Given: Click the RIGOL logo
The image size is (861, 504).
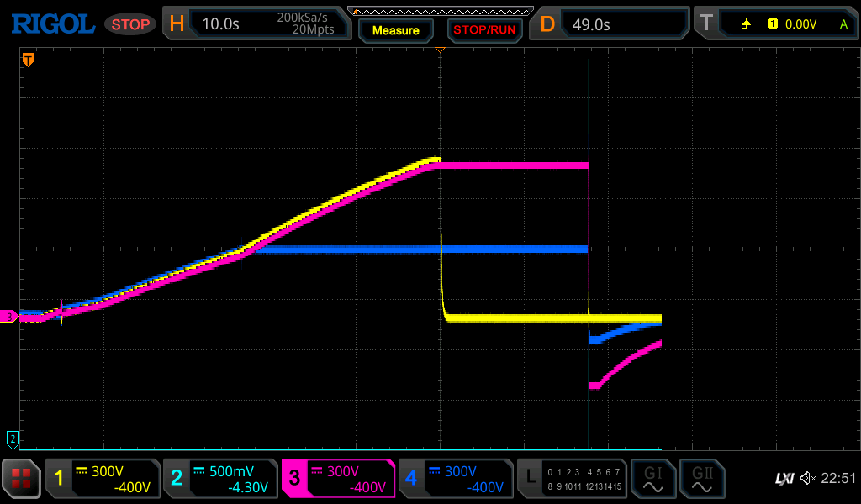Looking at the screenshot, I should (x=52, y=24).
